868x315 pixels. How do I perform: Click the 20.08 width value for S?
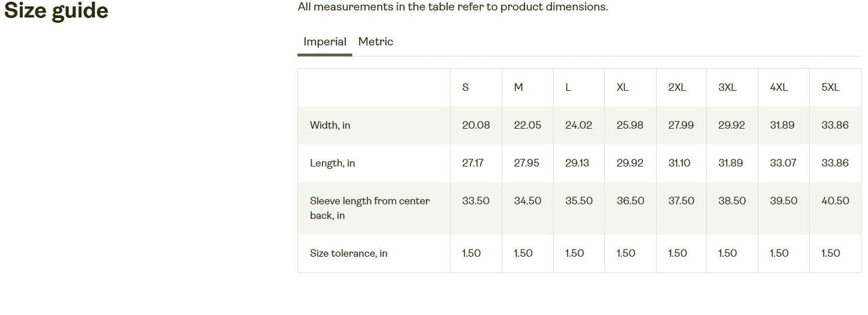[476, 125]
